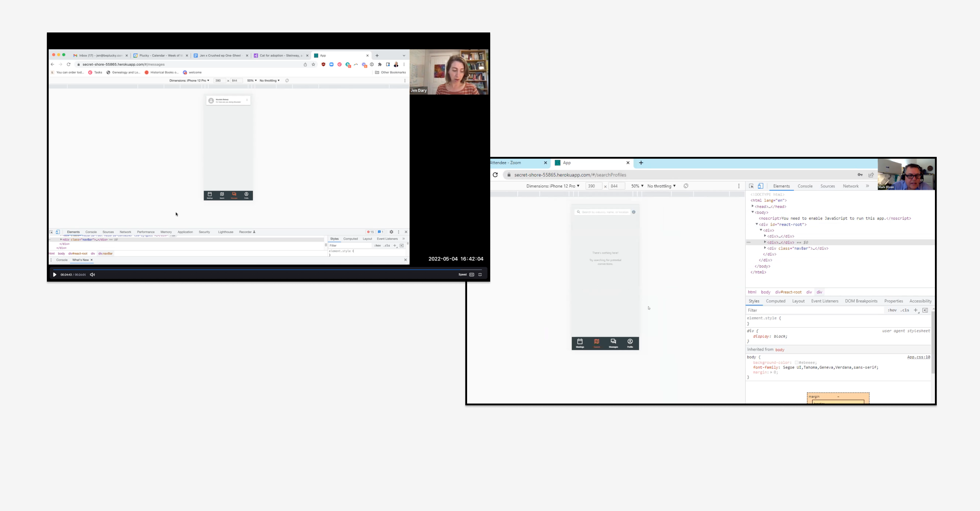Switch to Cat for adoption tab

(x=281, y=56)
